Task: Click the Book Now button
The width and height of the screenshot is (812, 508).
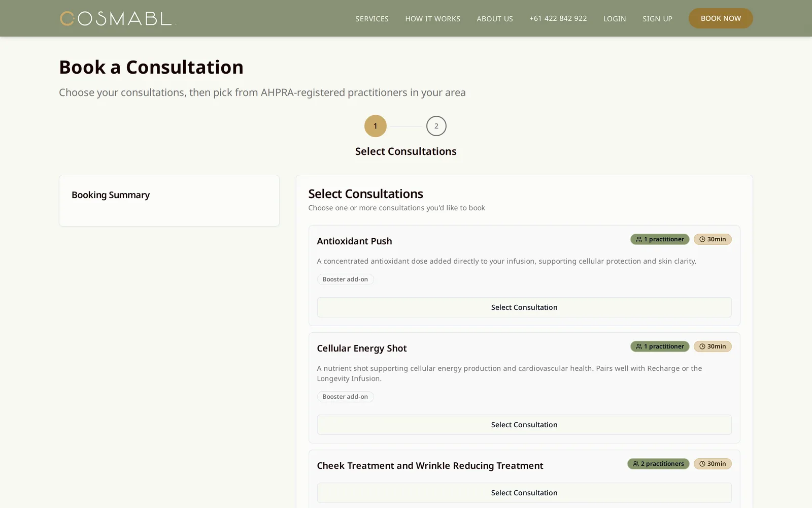Action: coord(721,18)
